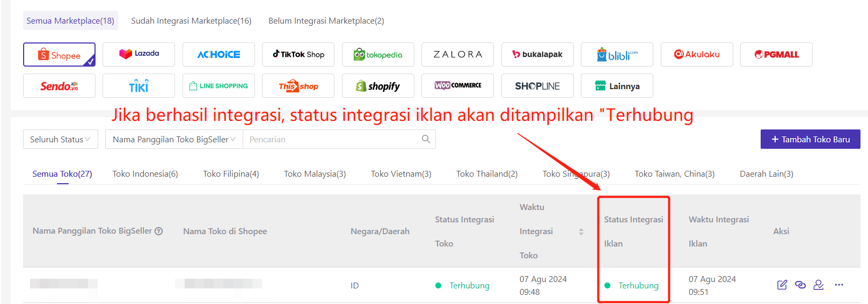Screen dimensions: 868x304
Task: Click the search magnifier icon
Action: coord(426,139)
